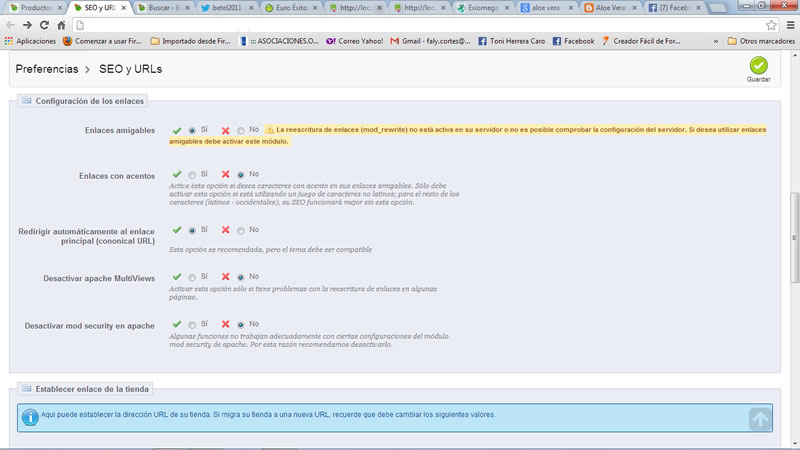Switch to the aloe vera Google tab

545,8
